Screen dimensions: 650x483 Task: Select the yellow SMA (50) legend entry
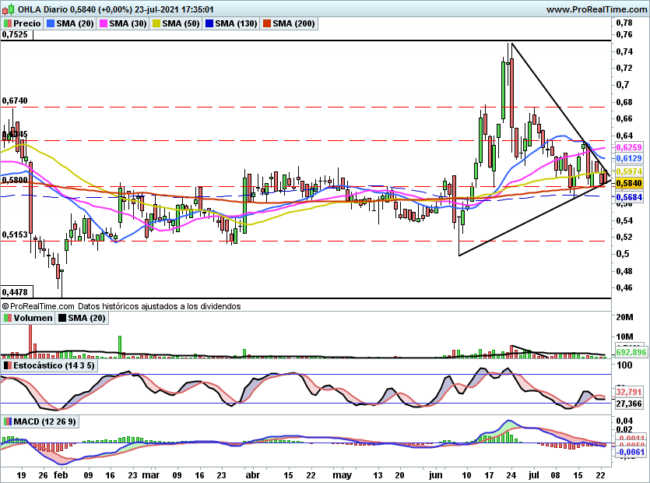pos(177,24)
